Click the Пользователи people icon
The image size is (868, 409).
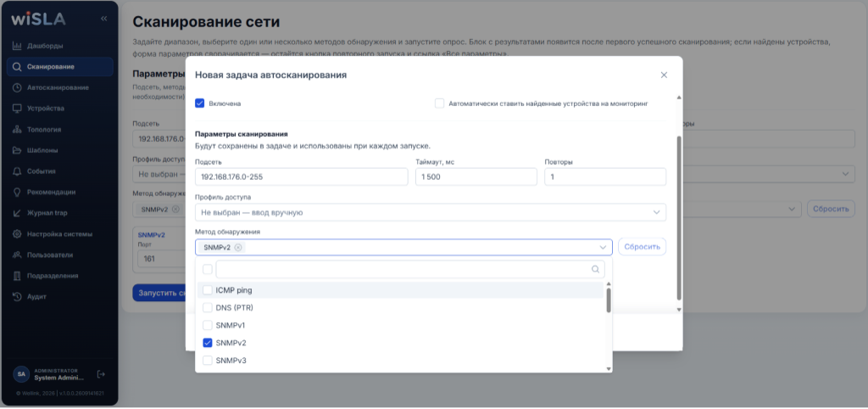[17, 255]
